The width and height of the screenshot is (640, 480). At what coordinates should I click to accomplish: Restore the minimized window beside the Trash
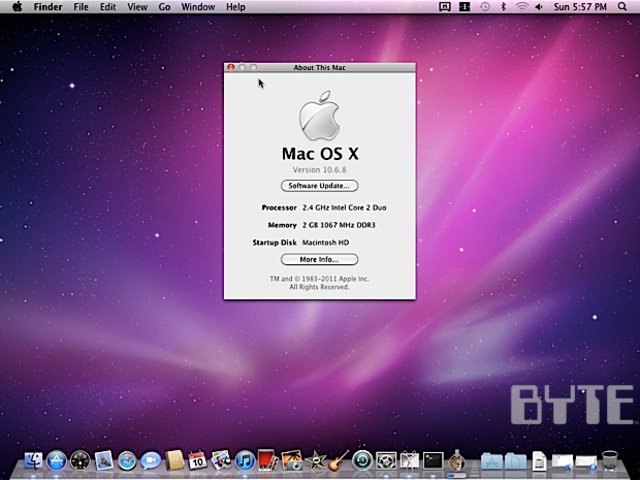point(586,462)
